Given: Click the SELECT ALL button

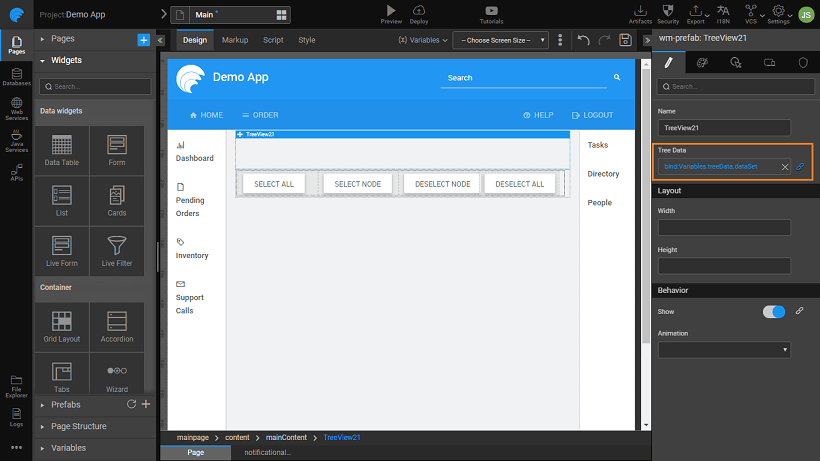Looking at the screenshot, I should tap(274, 184).
